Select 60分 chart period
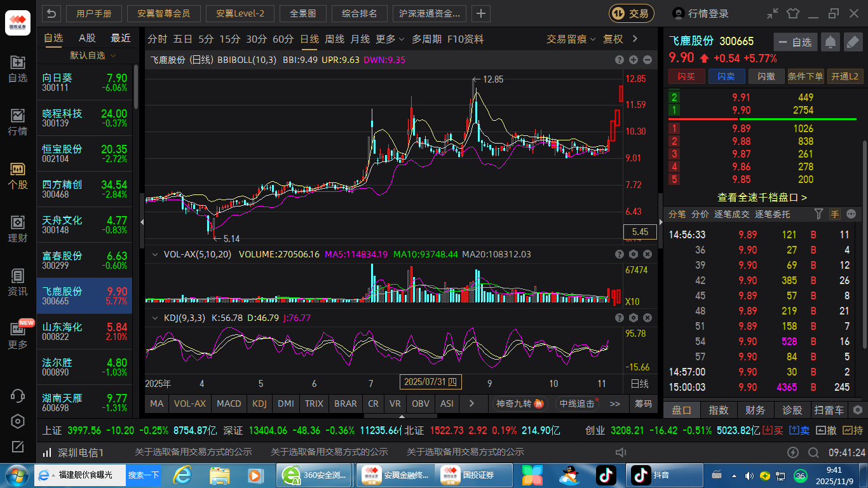The height and width of the screenshot is (488, 868). [283, 39]
